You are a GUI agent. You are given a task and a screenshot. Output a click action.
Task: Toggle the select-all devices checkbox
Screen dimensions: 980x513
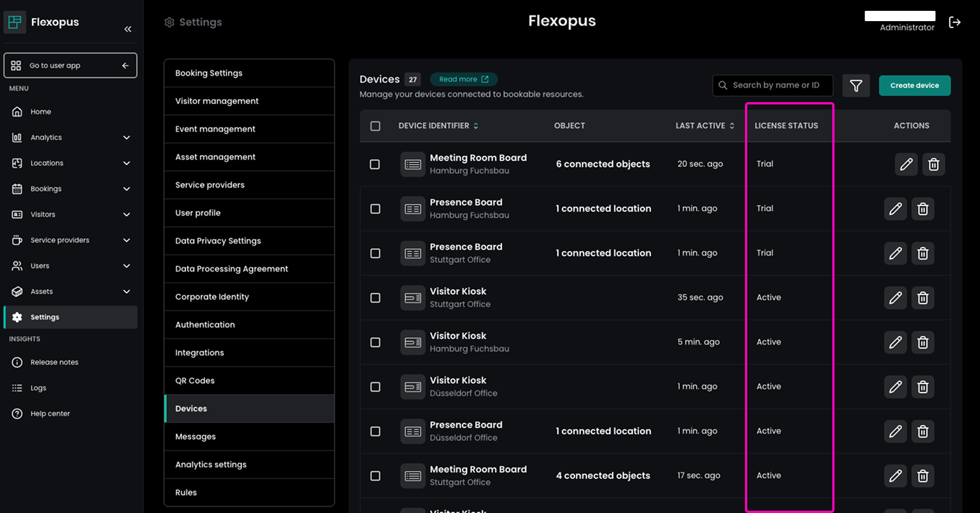tap(375, 126)
